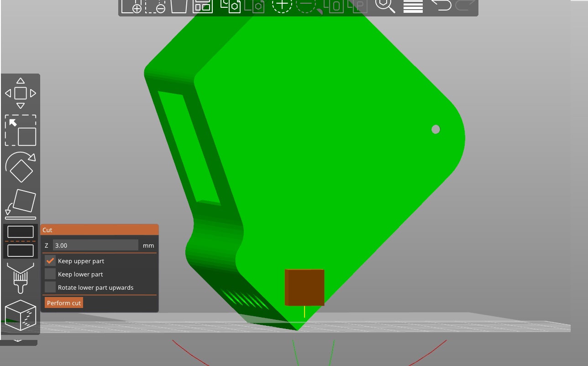Select the Rotate gizmo tool
Image resolution: width=588 pixels, height=366 pixels.
(21, 167)
